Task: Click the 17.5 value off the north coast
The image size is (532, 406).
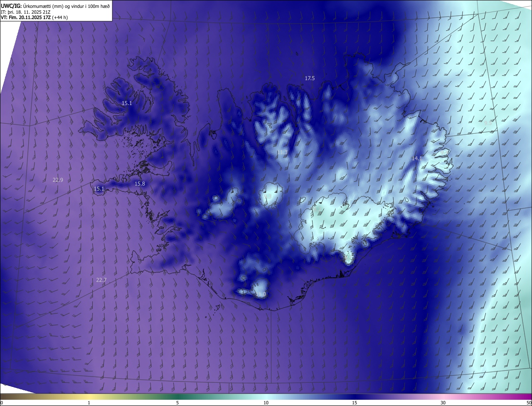Action: pos(310,78)
